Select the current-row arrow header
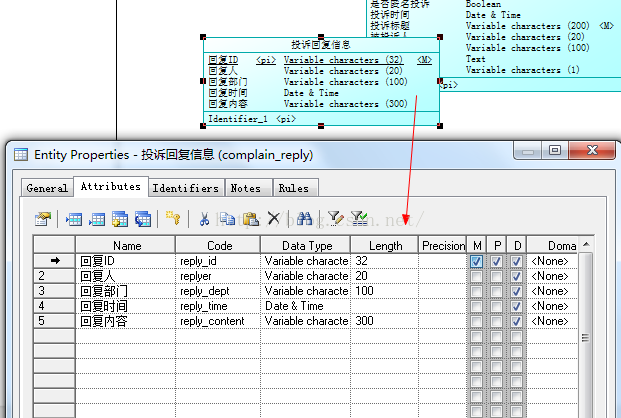This screenshot has width=621, height=418. pyautogui.click(x=54, y=261)
